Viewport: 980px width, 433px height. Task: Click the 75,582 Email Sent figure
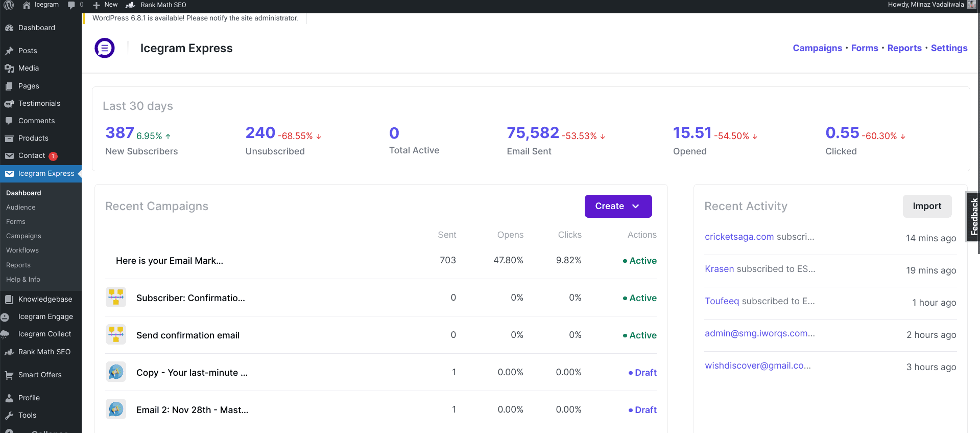pyautogui.click(x=533, y=133)
